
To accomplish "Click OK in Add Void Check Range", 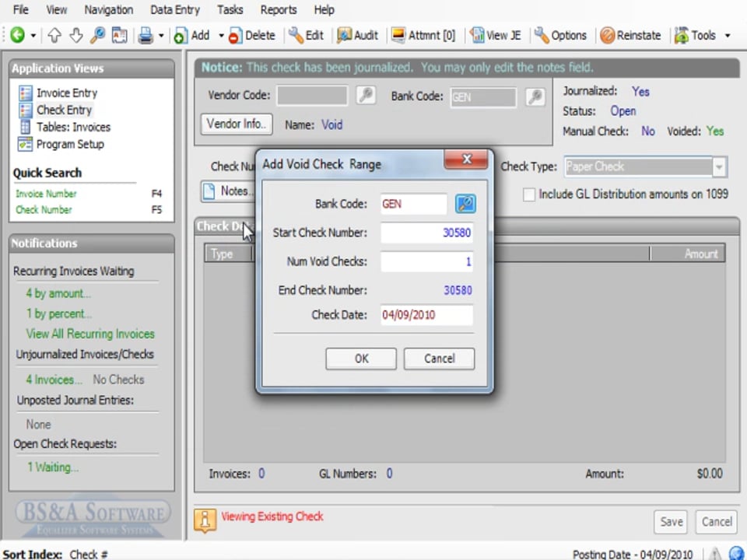I will coord(361,359).
